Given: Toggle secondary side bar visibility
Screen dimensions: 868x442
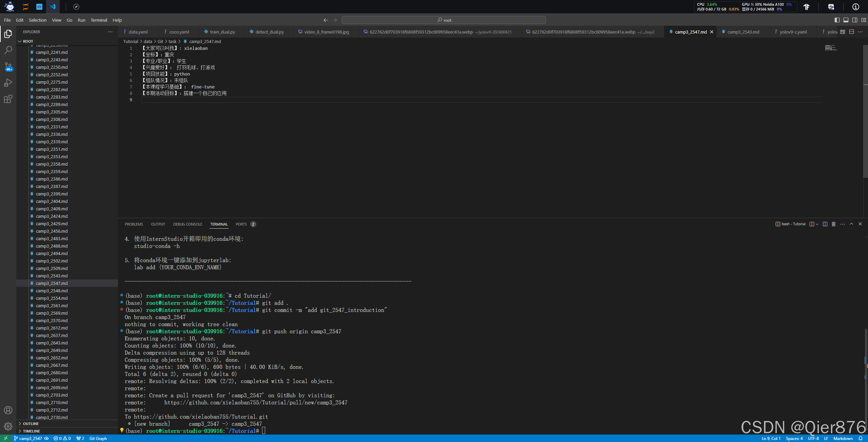Looking at the screenshot, I should [x=855, y=20].
